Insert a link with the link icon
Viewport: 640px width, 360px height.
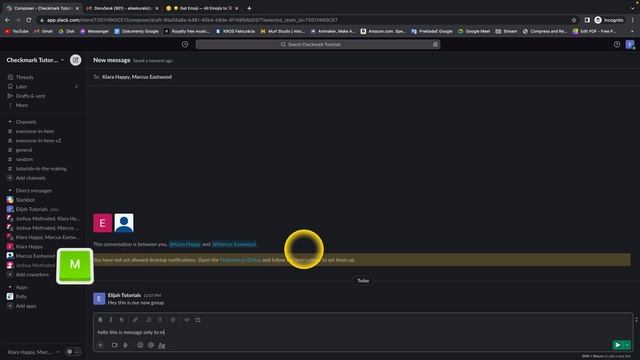click(135, 320)
